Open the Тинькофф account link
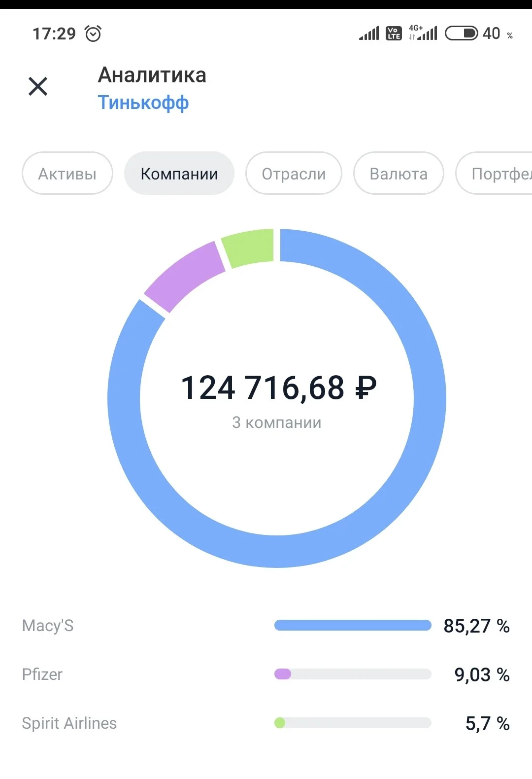 143,103
